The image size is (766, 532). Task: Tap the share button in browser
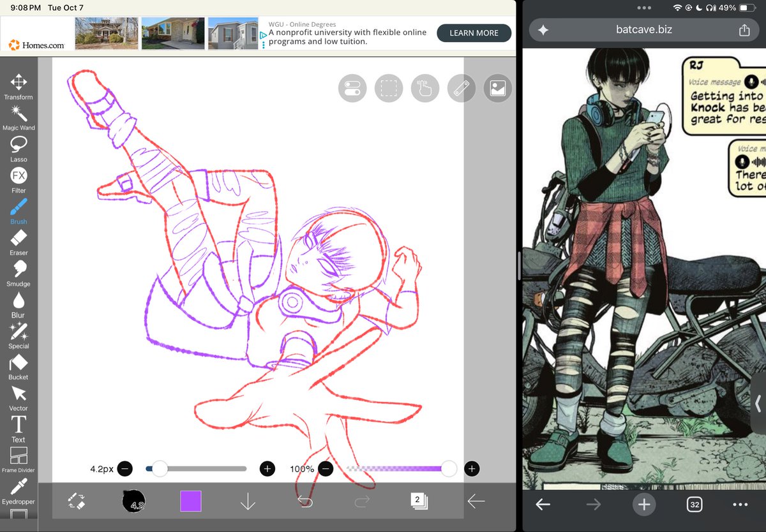tap(744, 30)
